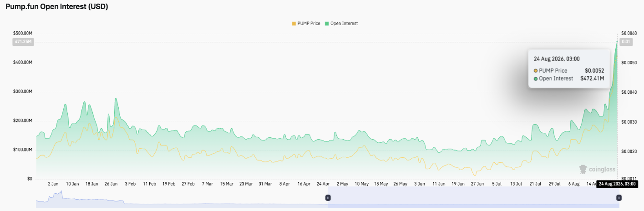Viewport: 644px width, 211px height.
Task: Click the 3 Jun date label
Action: pos(419,184)
